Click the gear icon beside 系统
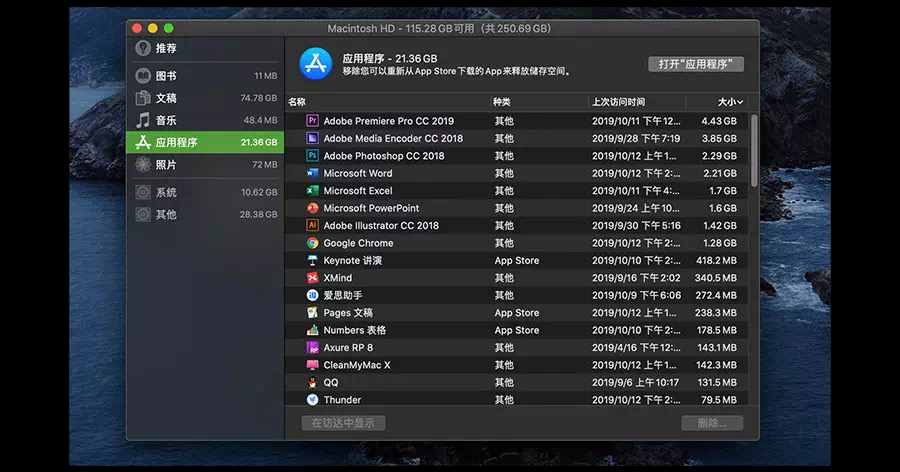900x472 pixels. [143, 192]
